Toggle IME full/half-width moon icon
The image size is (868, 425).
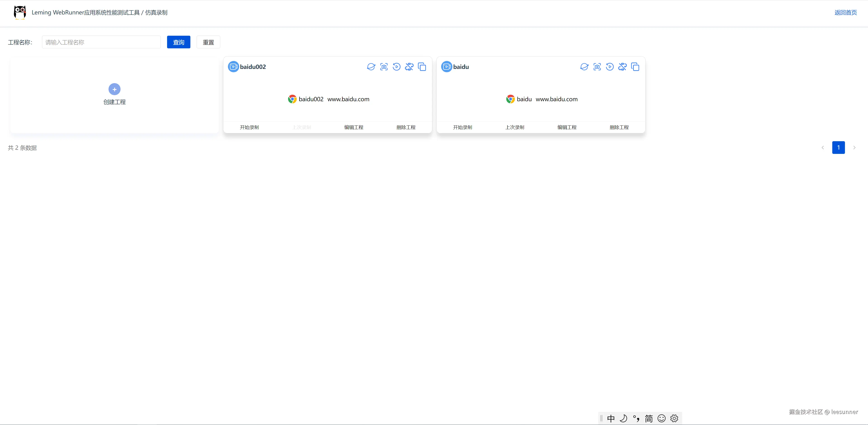coord(623,418)
